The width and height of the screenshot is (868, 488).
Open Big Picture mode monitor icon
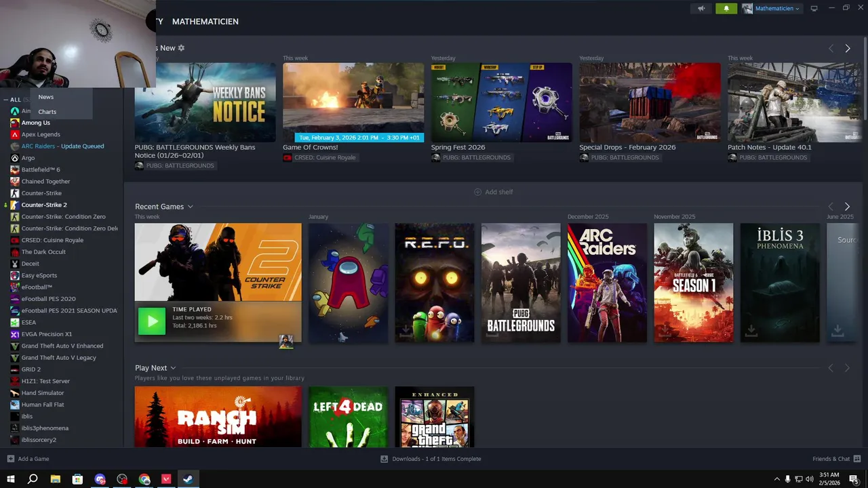pyautogui.click(x=814, y=8)
